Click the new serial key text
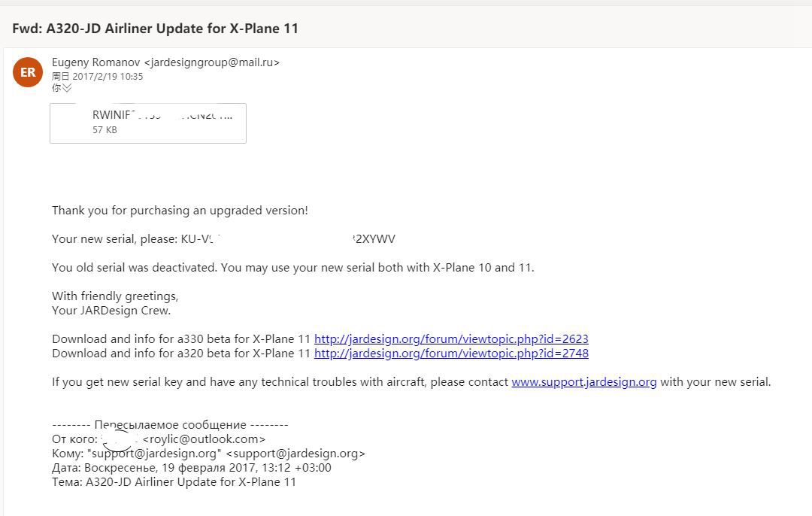This screenshot has width=812, height=516. coord(288,239)
